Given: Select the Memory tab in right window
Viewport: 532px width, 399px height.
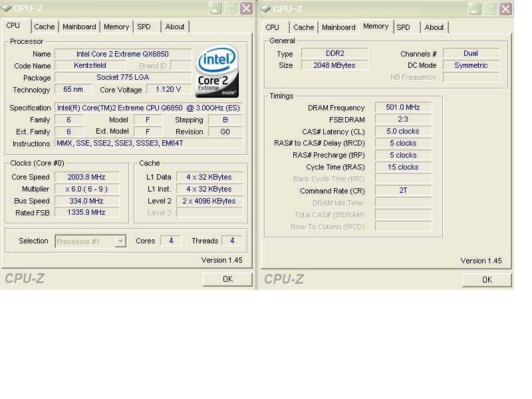Looking at the screenshot, I should [x=376, y=27].
